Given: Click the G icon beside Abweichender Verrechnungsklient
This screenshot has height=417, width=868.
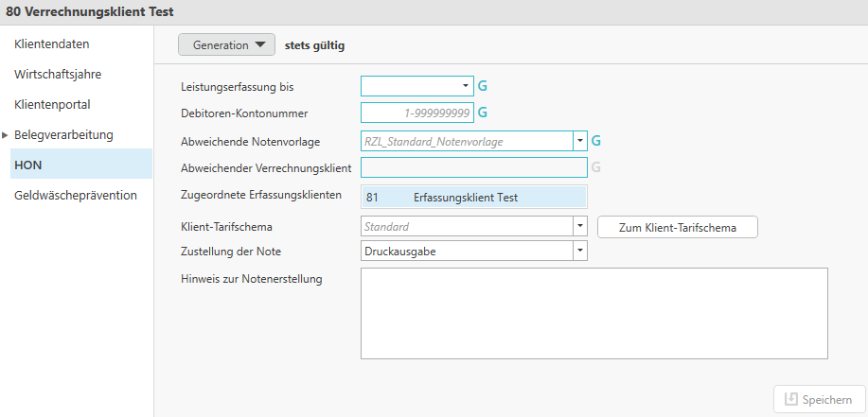Looking at the screenshot, I should click(595, 167).
